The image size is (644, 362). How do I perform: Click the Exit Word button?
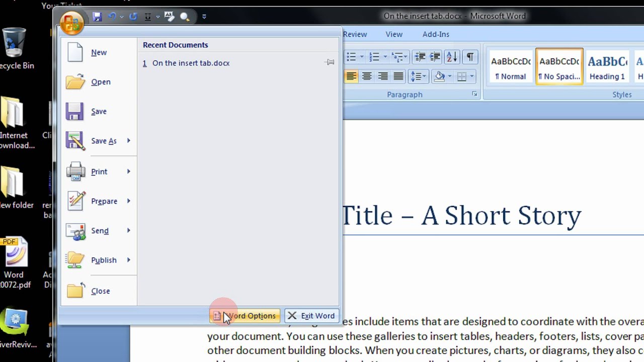click(312, 316)
